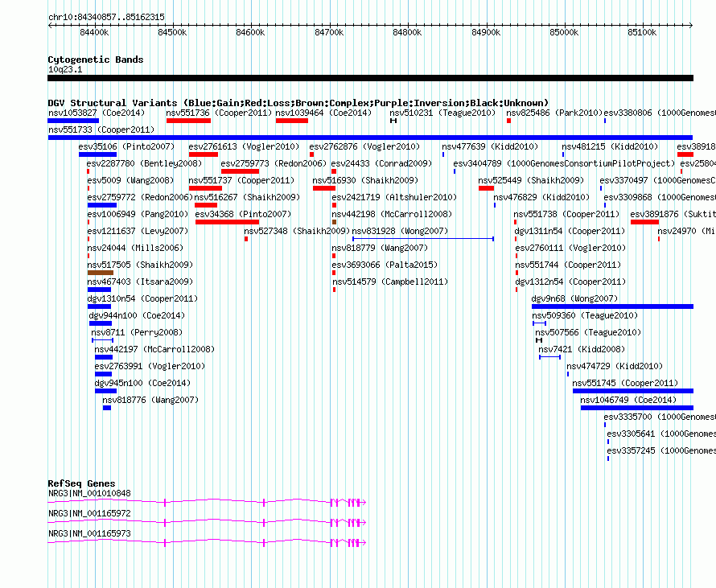Image resolution: width=716 pixels, height=588 pixels.
Task: Click esv2287780 (Bentley2008) label
Action: pyautogui.click(x=144, y=163)
